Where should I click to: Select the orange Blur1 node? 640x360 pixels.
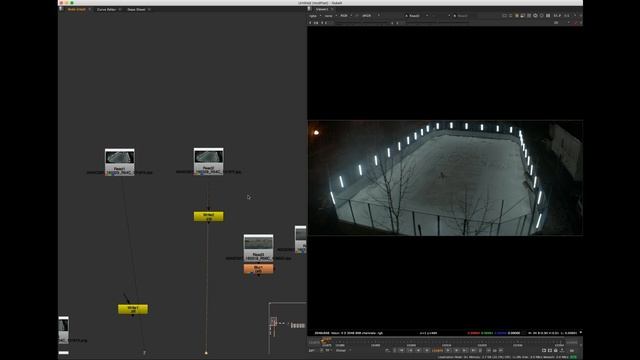pyautogui.click(x=258, y=269)
